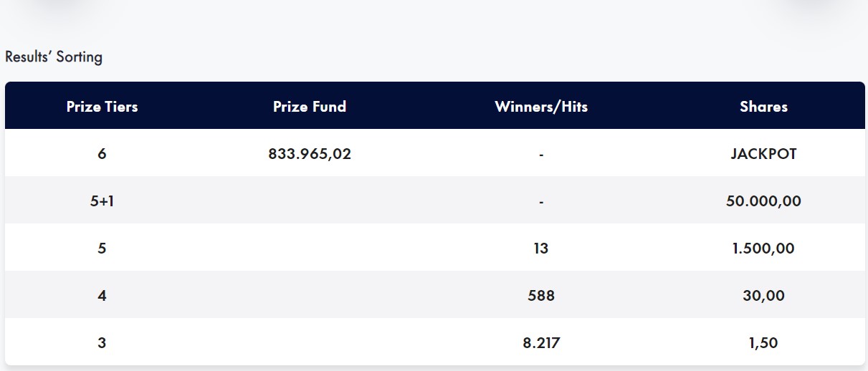Click the 1.500,00 shares value
868x371 pixels.
[x=763, y=249]
